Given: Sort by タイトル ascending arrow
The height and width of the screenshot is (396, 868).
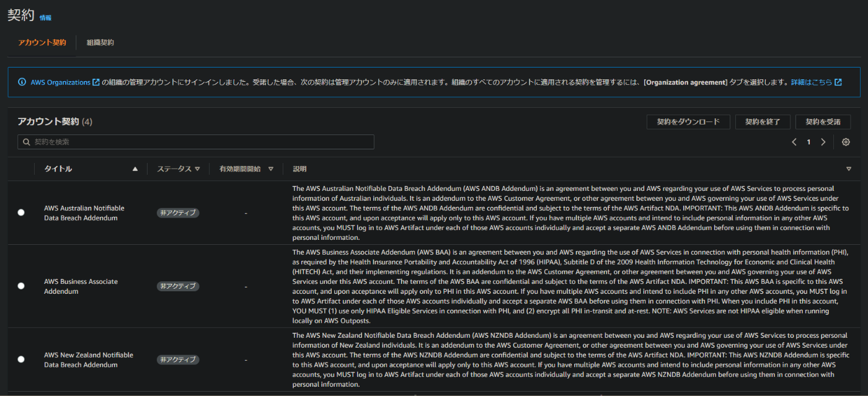Looking at the screenshot, I should tap(135, 169).
